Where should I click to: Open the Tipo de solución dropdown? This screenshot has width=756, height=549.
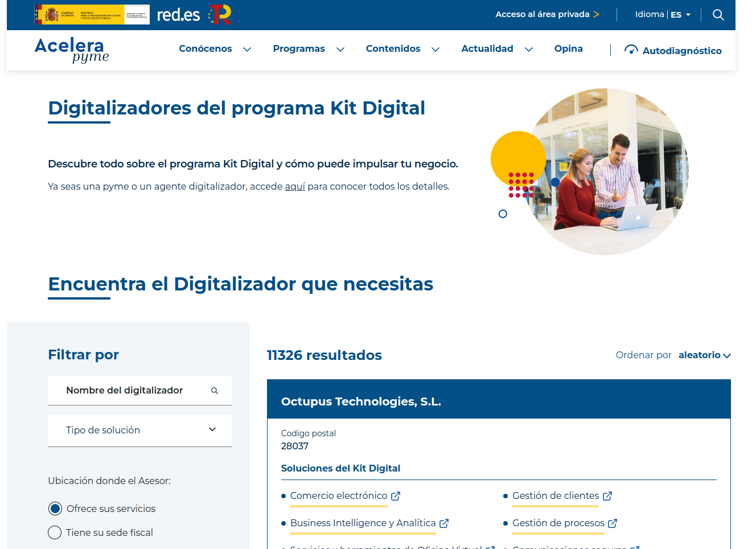tap(139, 431)
